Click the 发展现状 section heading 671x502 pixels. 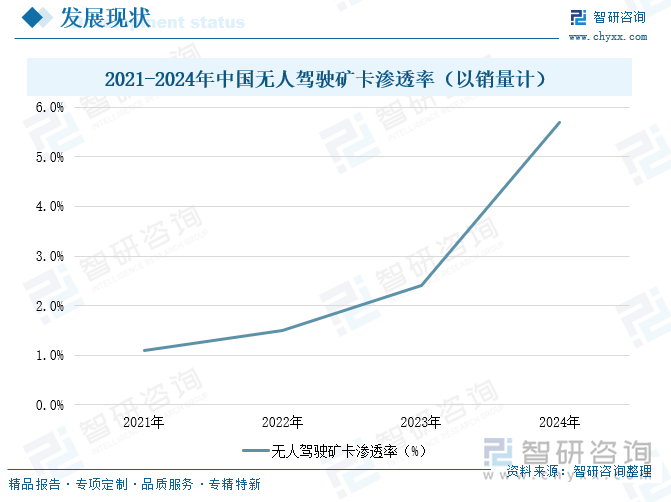tap(105, 18)
